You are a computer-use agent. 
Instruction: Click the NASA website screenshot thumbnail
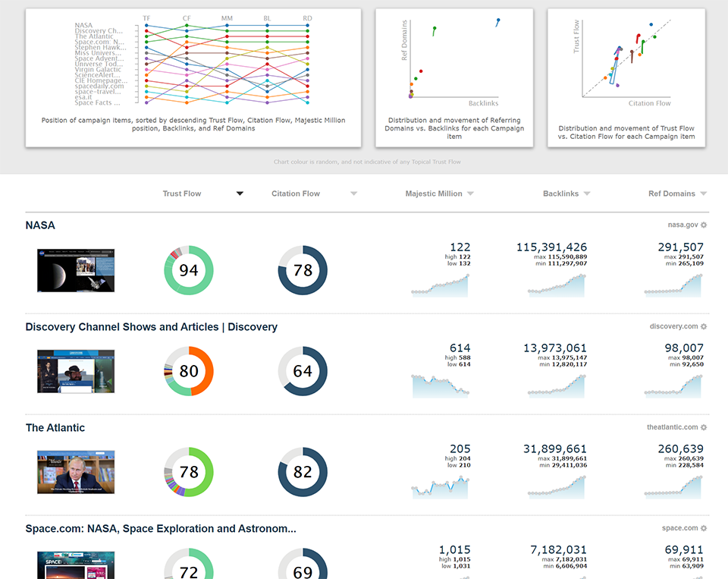point(76,271)
